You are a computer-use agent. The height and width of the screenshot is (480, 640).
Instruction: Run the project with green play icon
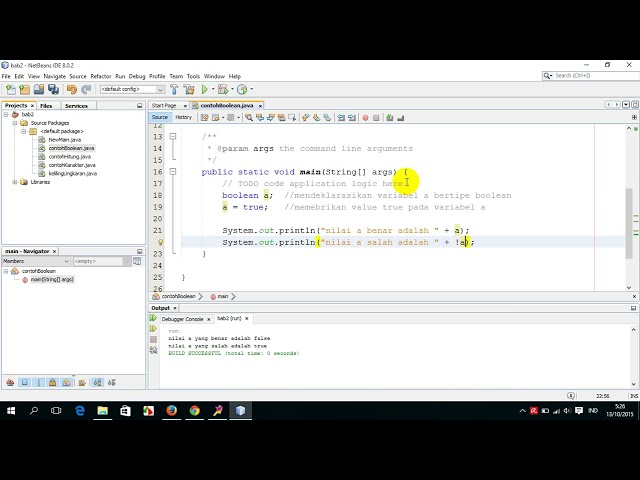[204, 89]
